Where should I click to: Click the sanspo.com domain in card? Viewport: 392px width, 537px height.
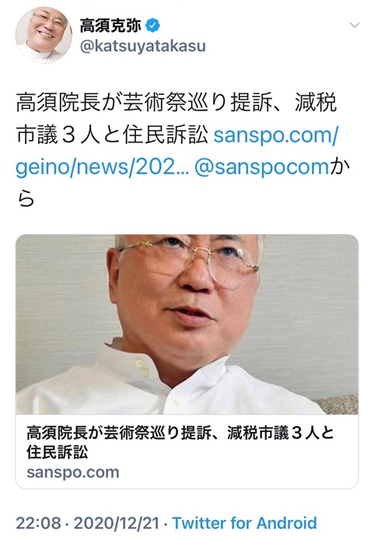coord(73,472)
